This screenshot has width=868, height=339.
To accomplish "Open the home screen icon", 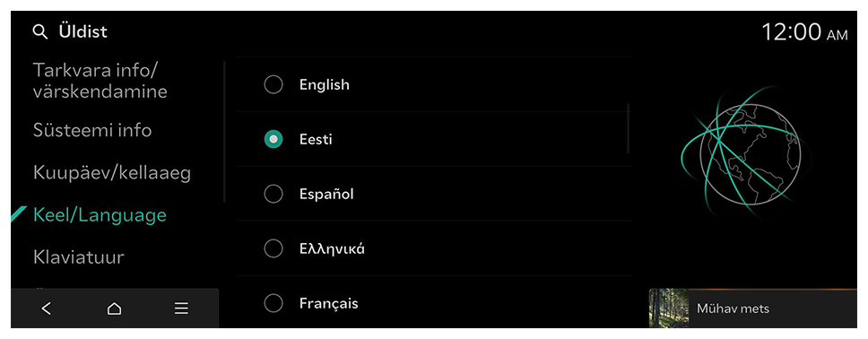I will (x=114, y=309).
